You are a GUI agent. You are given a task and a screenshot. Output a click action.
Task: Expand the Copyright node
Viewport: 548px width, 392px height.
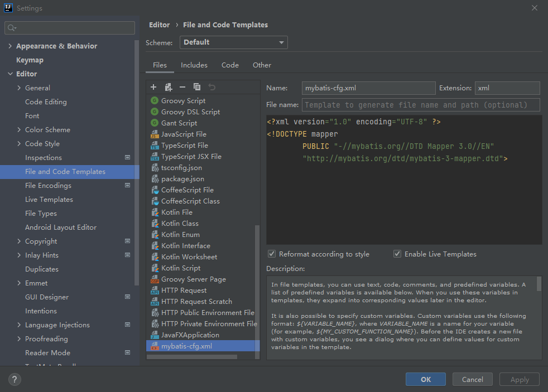(19, 241)
